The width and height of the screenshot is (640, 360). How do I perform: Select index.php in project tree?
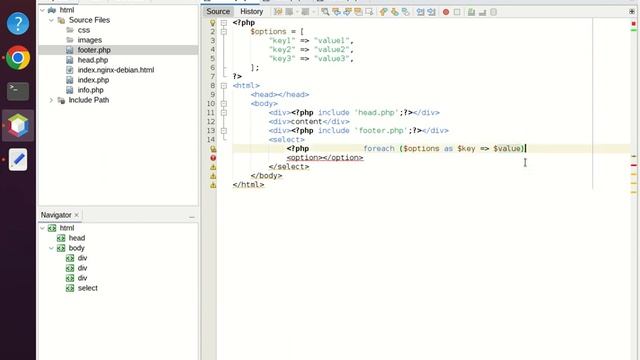pyautogui.click(x=93, y=80)
